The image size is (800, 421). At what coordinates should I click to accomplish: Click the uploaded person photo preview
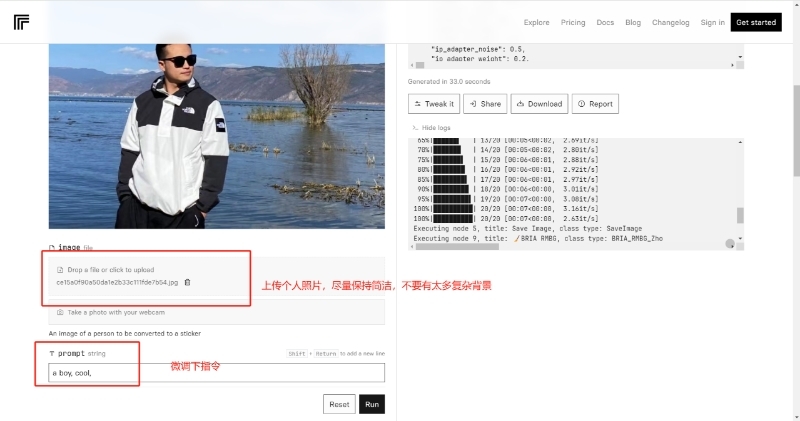coord(216,136)
